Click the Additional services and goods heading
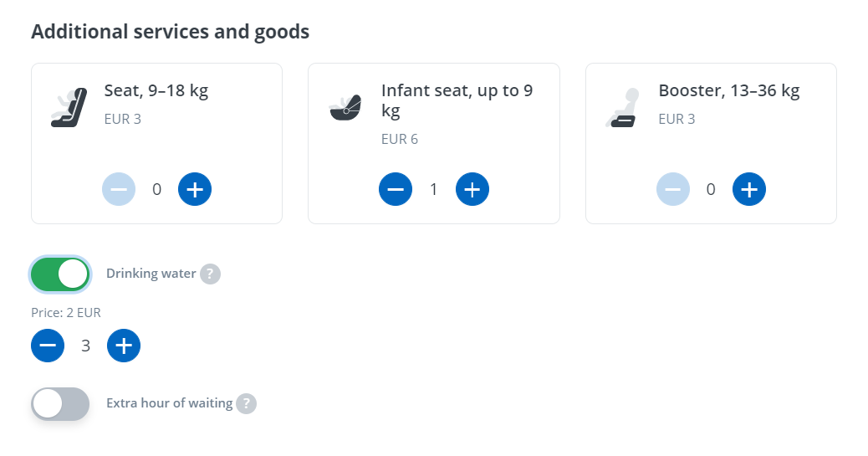This screenshot has height=456, width=868. (170, 32)
